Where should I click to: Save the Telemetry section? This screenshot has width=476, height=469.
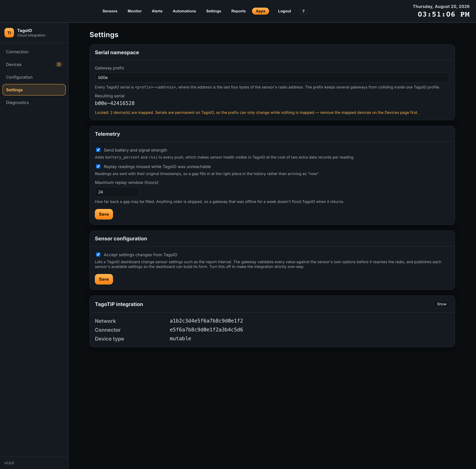click(x=104, y=214)
